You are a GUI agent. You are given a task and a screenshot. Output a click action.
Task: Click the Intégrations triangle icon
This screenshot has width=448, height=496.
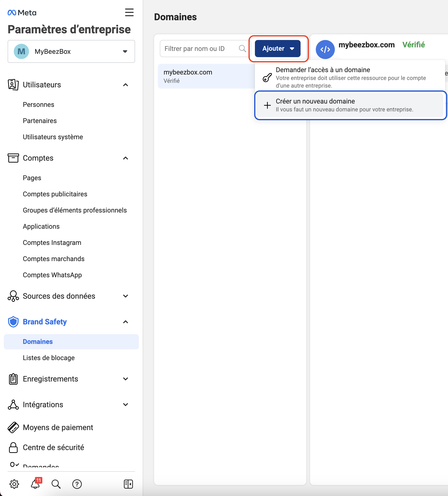[x=13, y=405]
